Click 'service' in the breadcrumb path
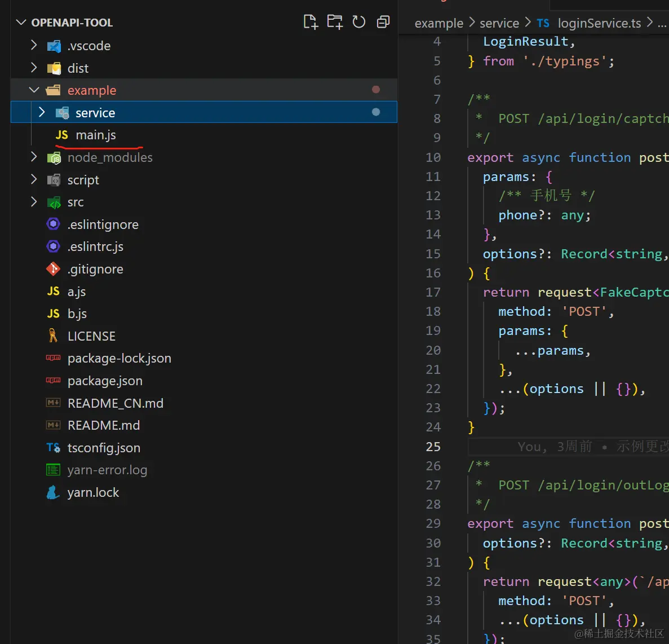Screen dimensions: 669x644 tap(499, 23)
